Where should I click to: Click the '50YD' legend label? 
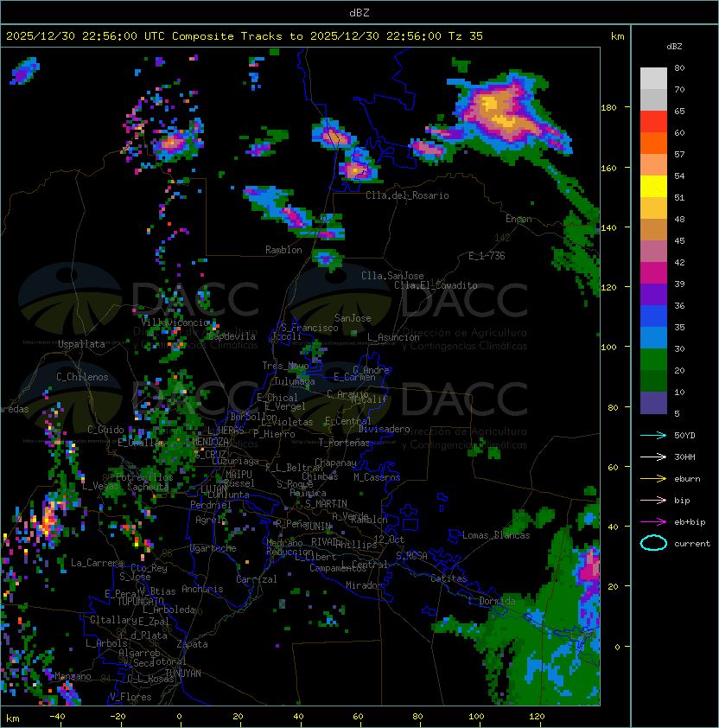(x=684, y=436)
